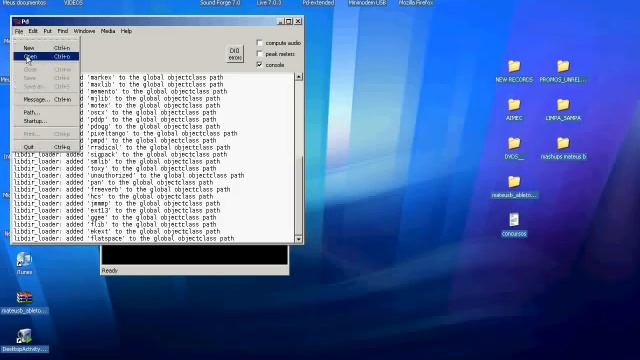Select the Mozilla Firefox desktop label

point(416,3)
